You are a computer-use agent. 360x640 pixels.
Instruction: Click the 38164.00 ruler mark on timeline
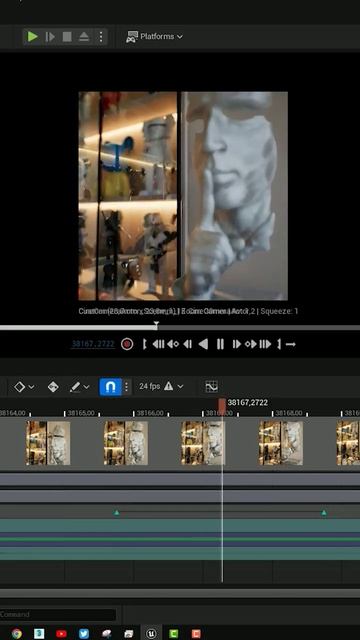(x=12, y=413)
